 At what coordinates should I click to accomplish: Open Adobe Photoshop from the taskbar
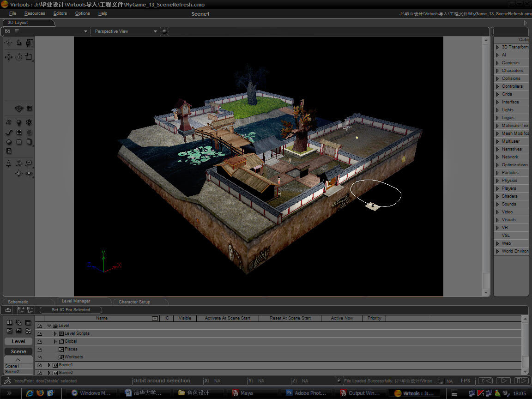306,393
